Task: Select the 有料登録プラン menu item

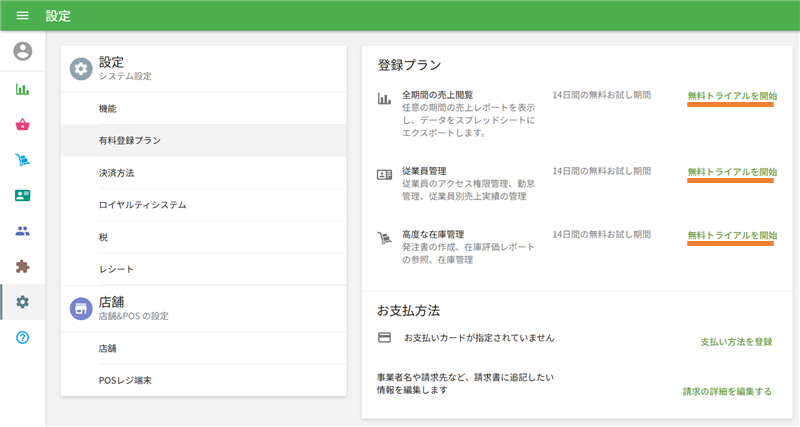Action: point(129,141)
